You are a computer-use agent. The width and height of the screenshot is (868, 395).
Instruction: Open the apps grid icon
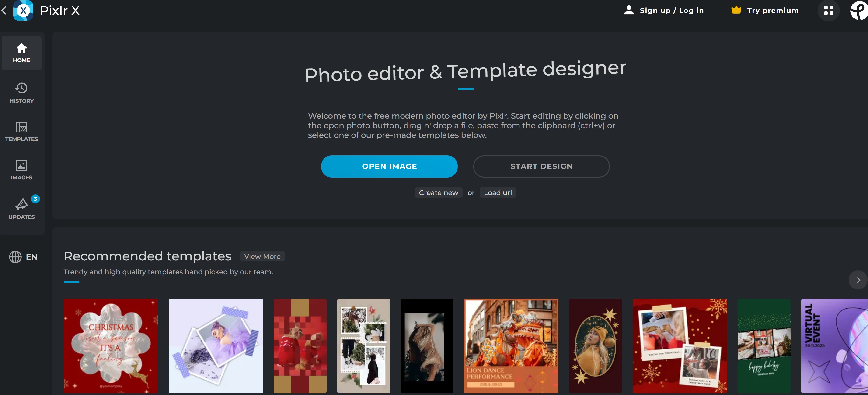pyautogui.click(x=828, y=11)
